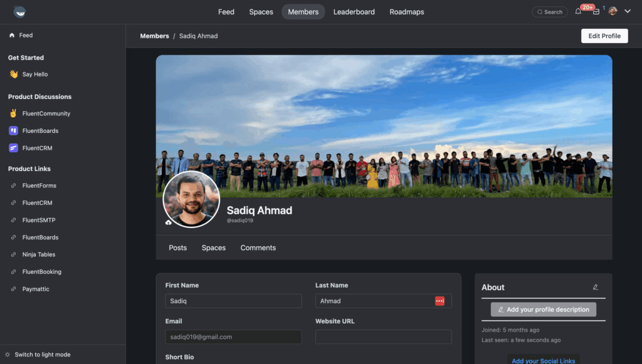Edit the About section via pencil icon
The image size is (642, 364).
(596, 287)
